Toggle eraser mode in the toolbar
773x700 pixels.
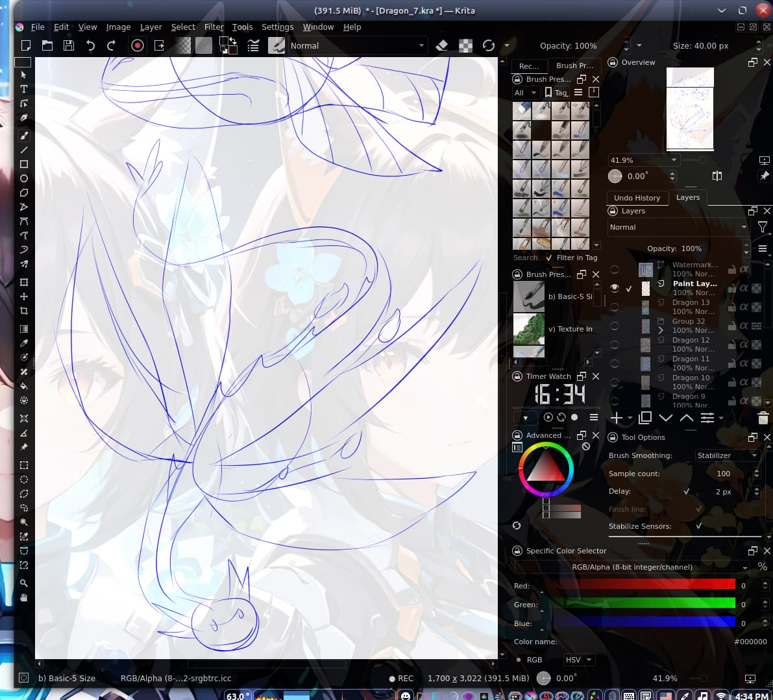click(x=442, y=46)
